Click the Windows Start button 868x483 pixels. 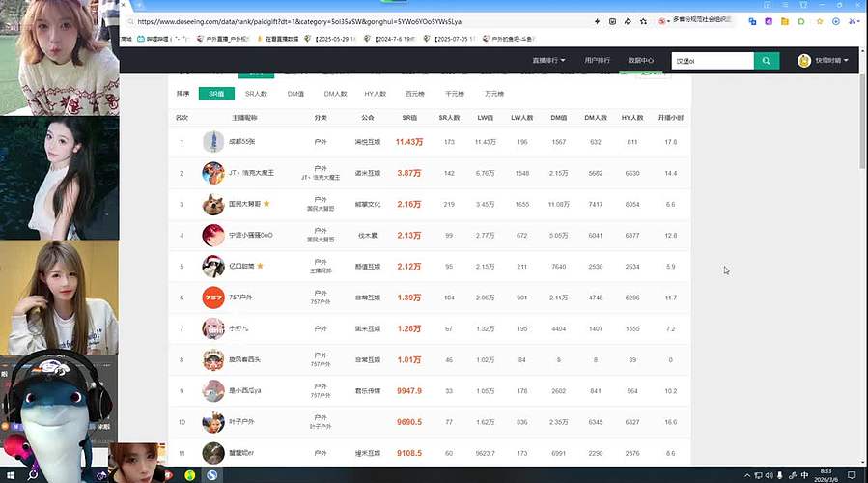pos(10,475)
